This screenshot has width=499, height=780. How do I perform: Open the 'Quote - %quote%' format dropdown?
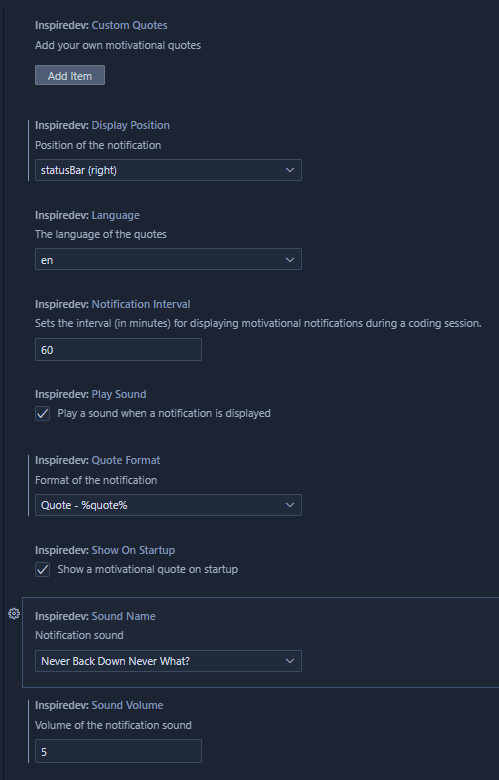pos(168,505)
